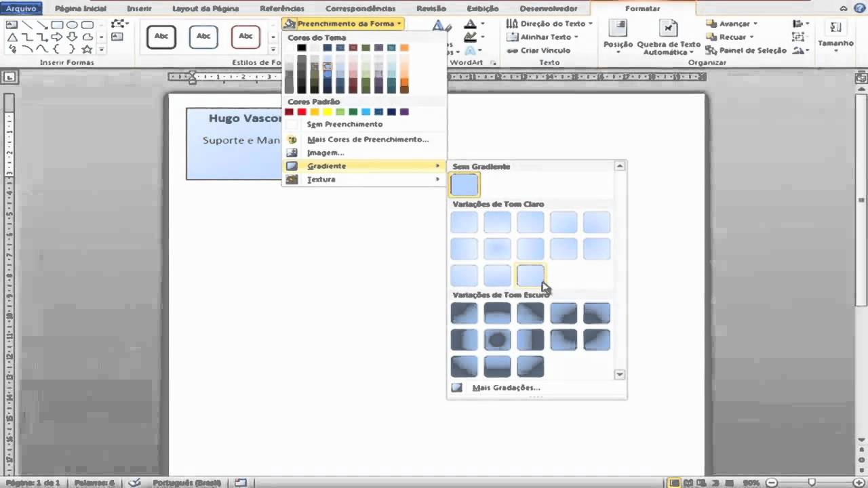
Task: Open the Painel de Seleção
Action: coord(746,50)
